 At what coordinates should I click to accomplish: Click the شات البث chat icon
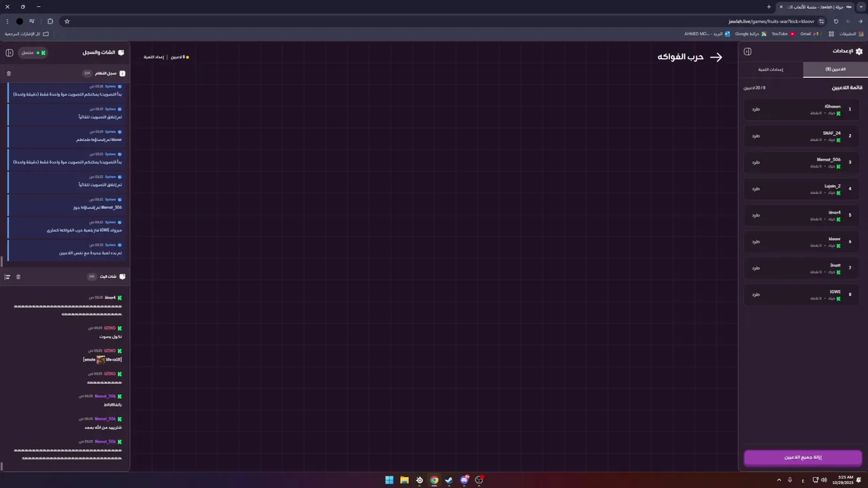tap(123, 277)
